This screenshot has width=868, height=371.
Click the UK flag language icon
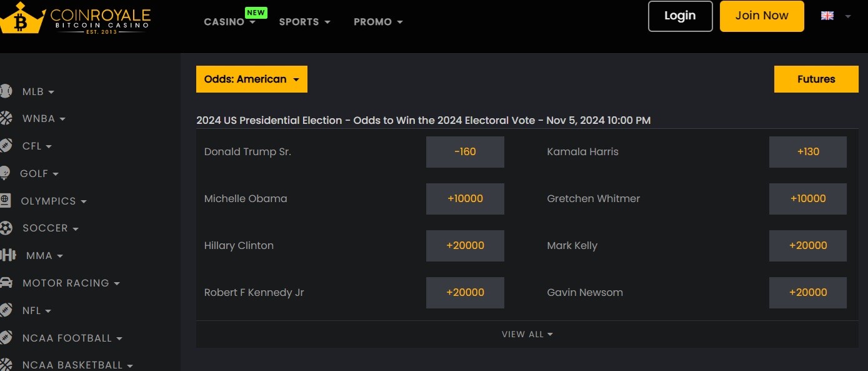tap(827, 16)
